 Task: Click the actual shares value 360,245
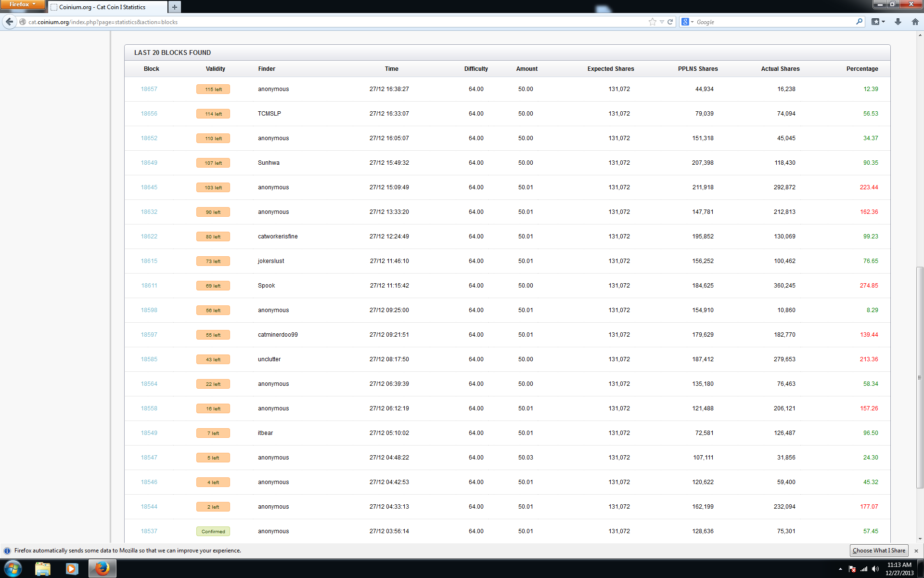click(x=784, y=286)
